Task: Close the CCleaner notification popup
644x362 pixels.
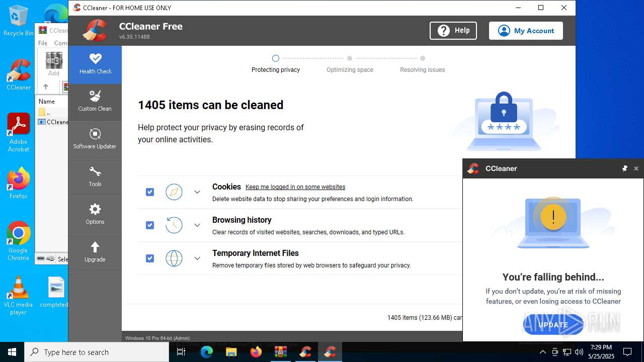Action: coord(636,168)
